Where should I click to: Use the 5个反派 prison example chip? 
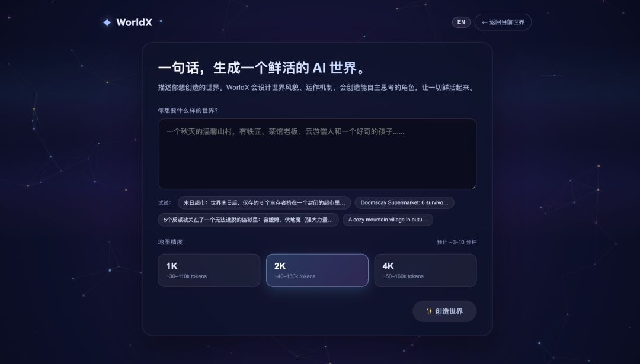pos(248,220)
